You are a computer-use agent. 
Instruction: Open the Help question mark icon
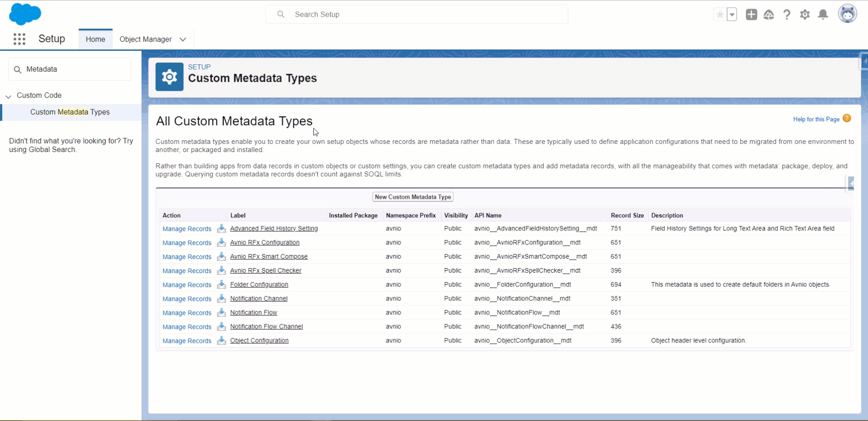tap(787, 15)
